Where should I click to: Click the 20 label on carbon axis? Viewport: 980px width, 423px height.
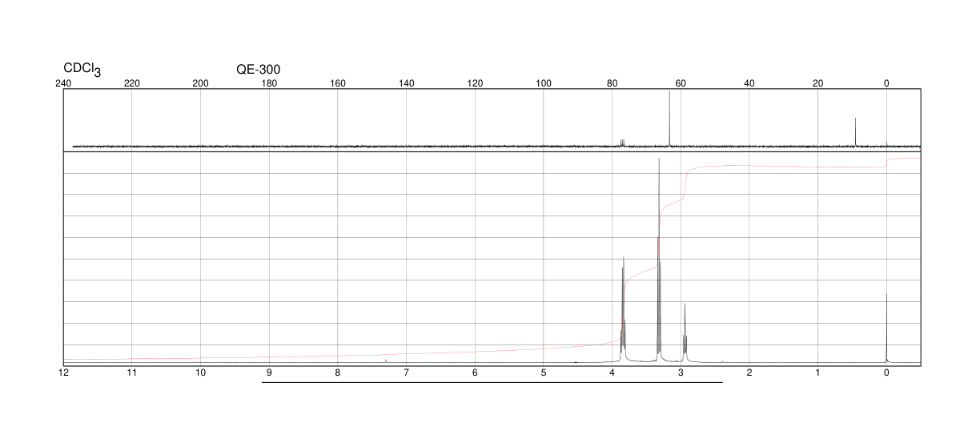point(817,83)
